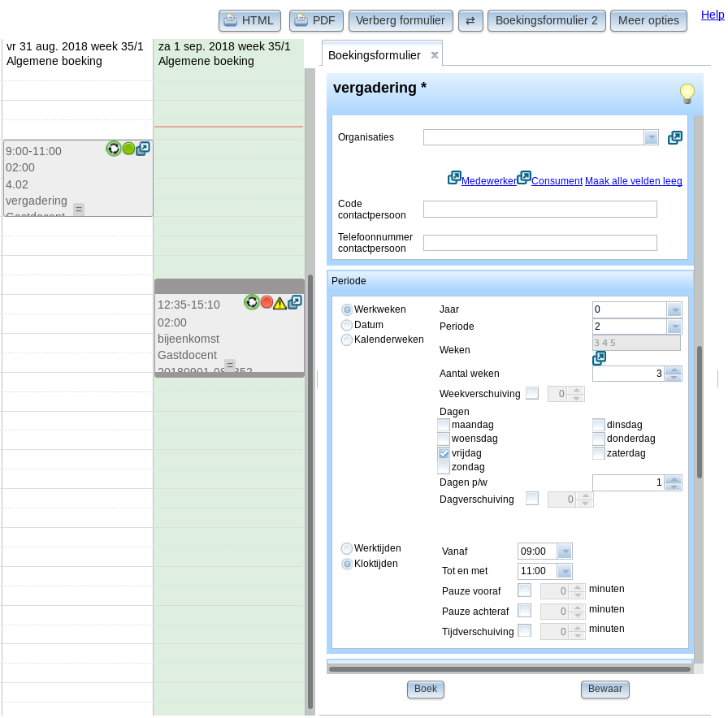Open the Organisaties dropdown

[651, 137]
